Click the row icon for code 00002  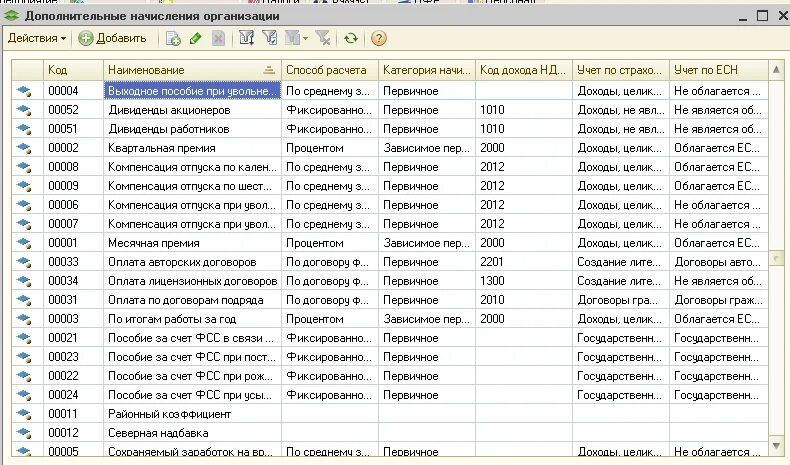click(x=24, y=148)
